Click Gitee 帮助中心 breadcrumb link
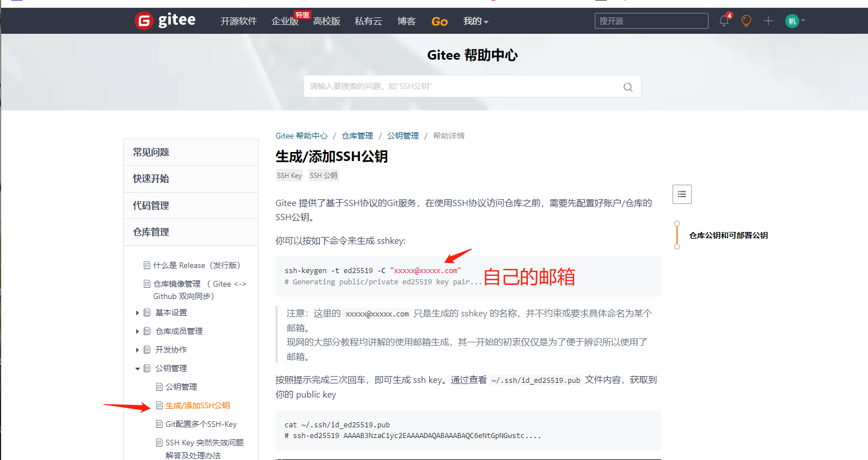 point(301,136)
